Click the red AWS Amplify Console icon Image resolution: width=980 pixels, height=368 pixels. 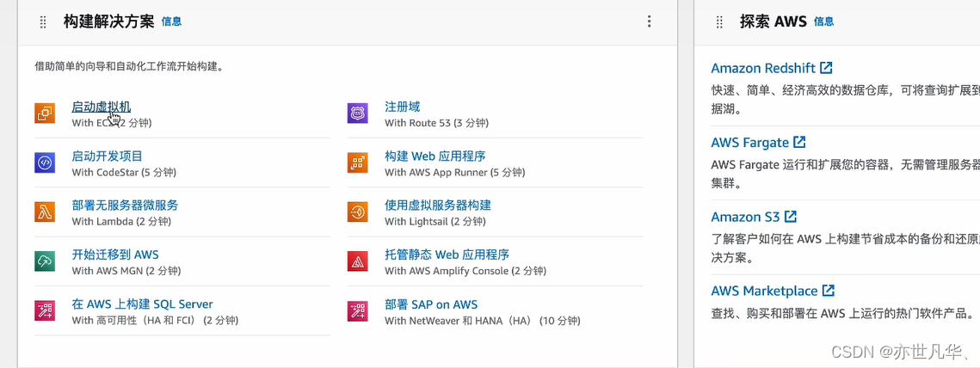point(358,261)
